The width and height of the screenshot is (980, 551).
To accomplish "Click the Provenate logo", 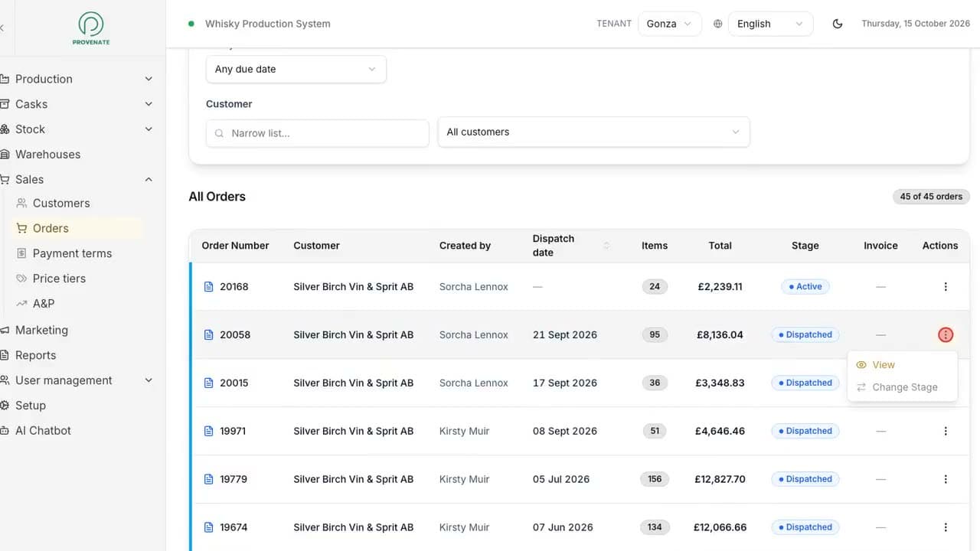I will 90,28.
